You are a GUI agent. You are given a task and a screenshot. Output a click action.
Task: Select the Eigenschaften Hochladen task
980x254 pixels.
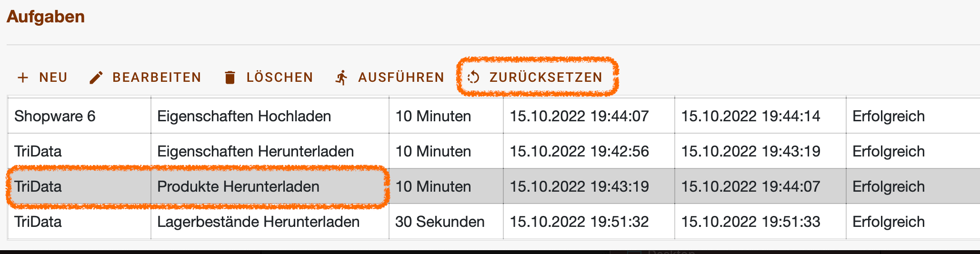[x=244, y=116]
